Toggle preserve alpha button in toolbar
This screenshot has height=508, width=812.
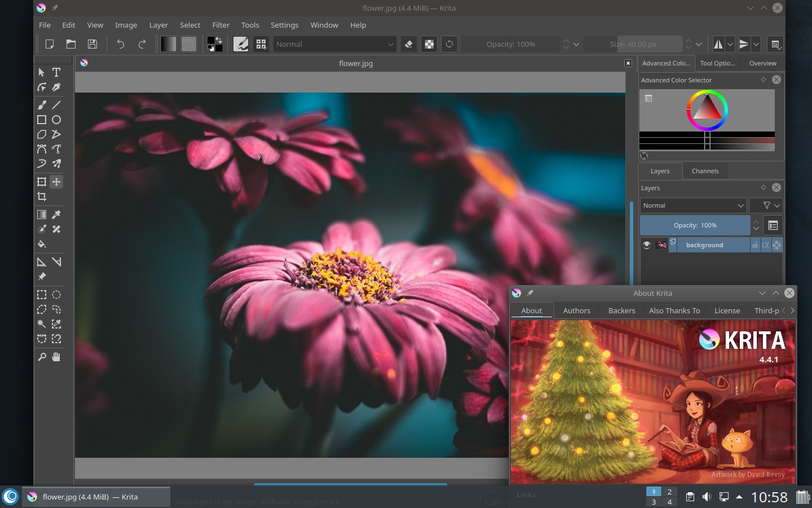(x=429, y=44)
